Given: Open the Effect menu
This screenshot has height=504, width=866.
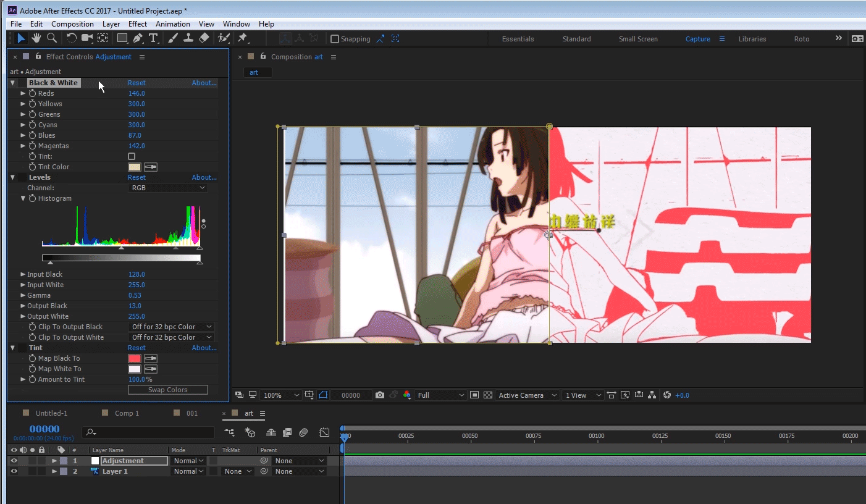Looking at the screenshot, I should tap(138, 24).
